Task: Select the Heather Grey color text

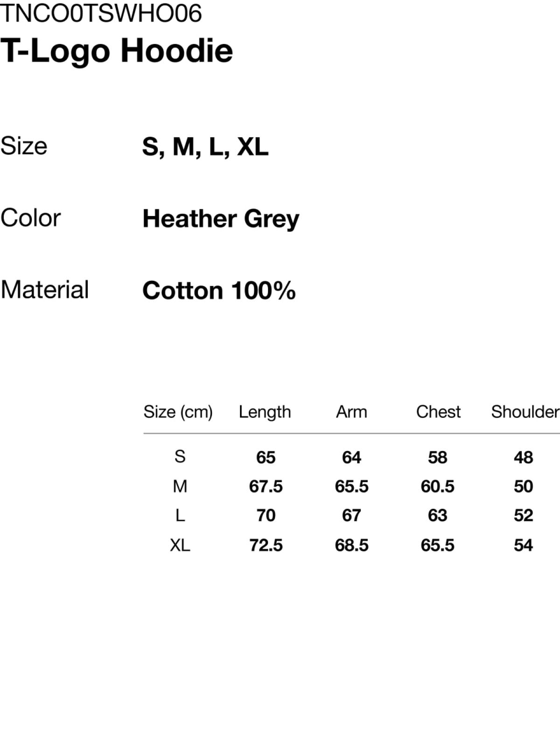Action: pos(221,219)
